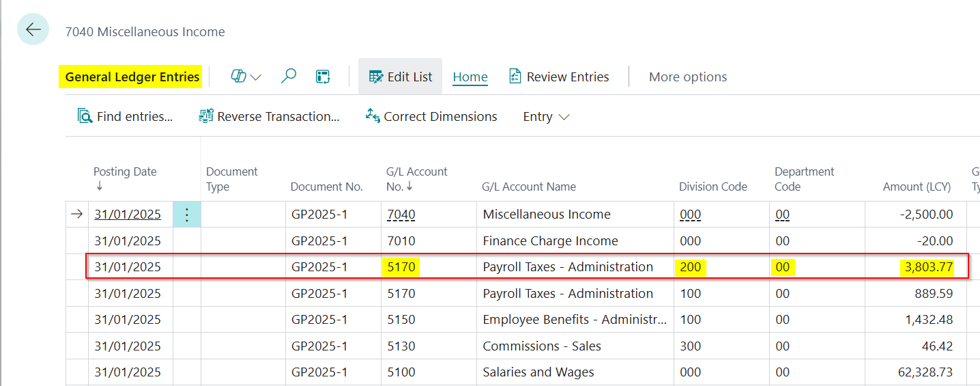980x386 pixels.
Task: Click the Correct Dimensions icon
Action: [373, 116]
